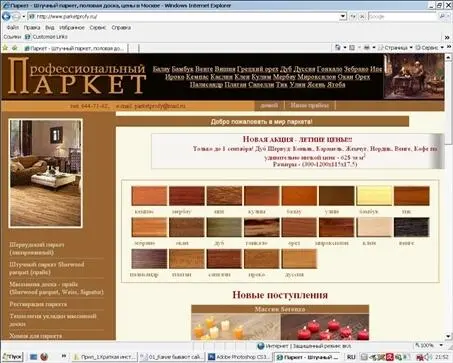Open the Файл menu
453x363 pixels.
click(13, 28)
